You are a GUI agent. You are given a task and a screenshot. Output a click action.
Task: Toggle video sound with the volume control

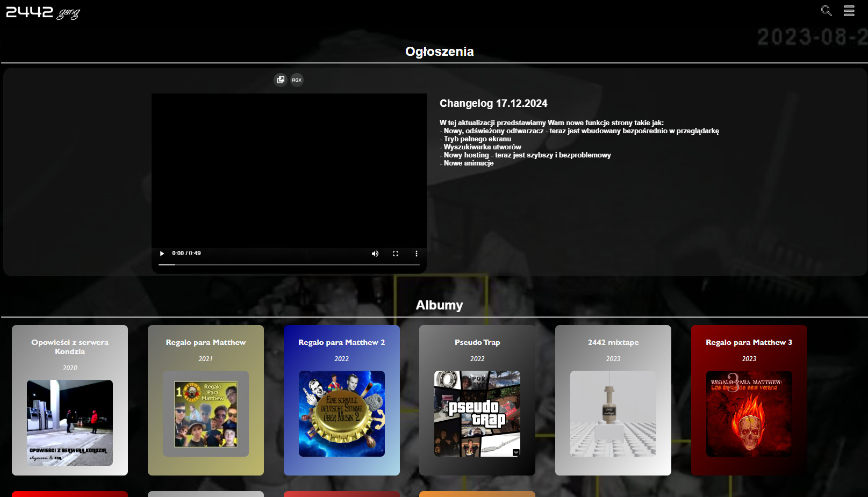click(375, 253)
